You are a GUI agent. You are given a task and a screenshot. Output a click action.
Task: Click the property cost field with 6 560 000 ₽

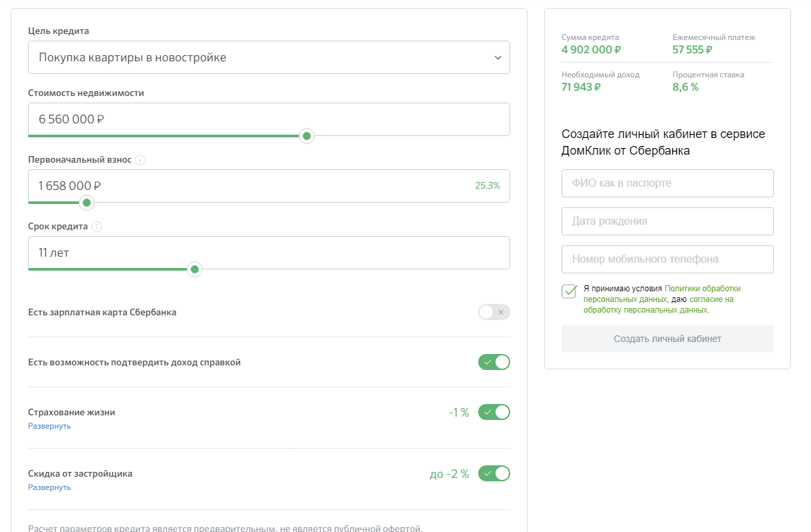tap(269, 119)
